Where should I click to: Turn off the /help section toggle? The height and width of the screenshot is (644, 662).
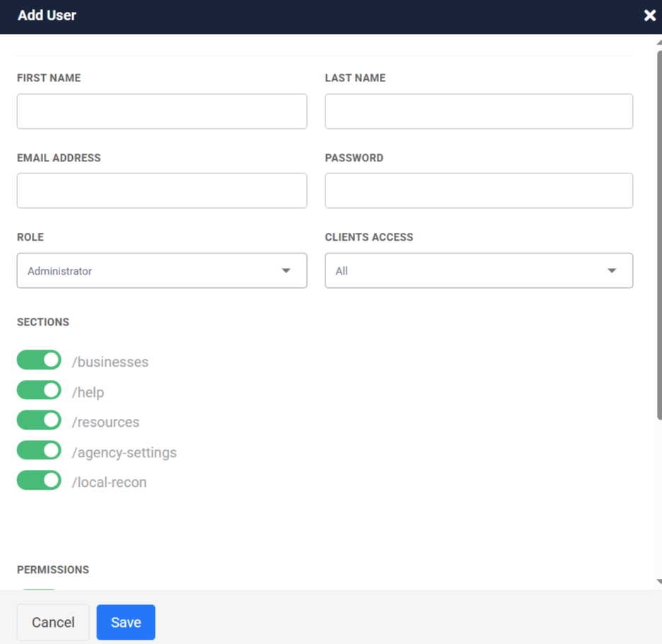[39, 391]
